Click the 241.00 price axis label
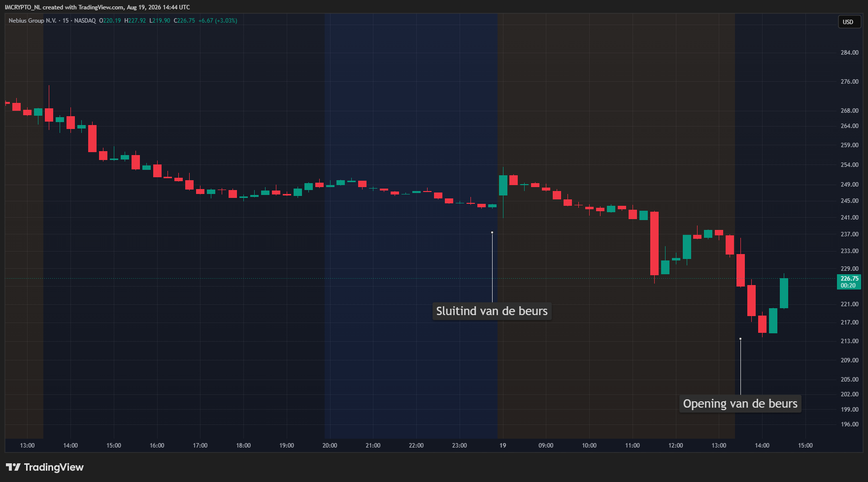 pyautogui.click(x=849, y=218)
